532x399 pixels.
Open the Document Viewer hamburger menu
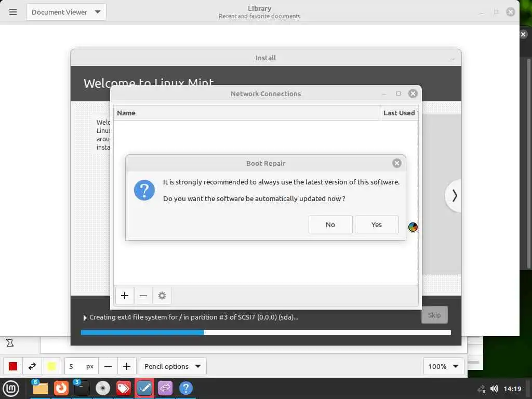tap(13, 12)
